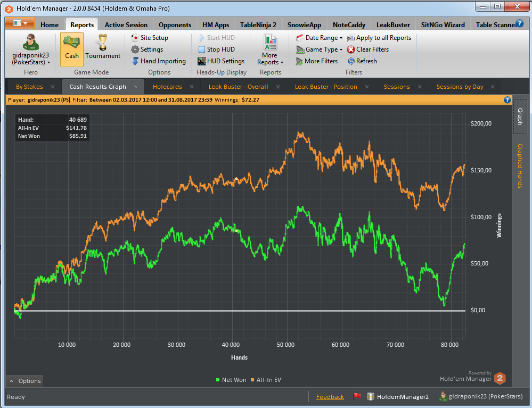Close the By Stakes tab
532x408 pixels.
53,87
